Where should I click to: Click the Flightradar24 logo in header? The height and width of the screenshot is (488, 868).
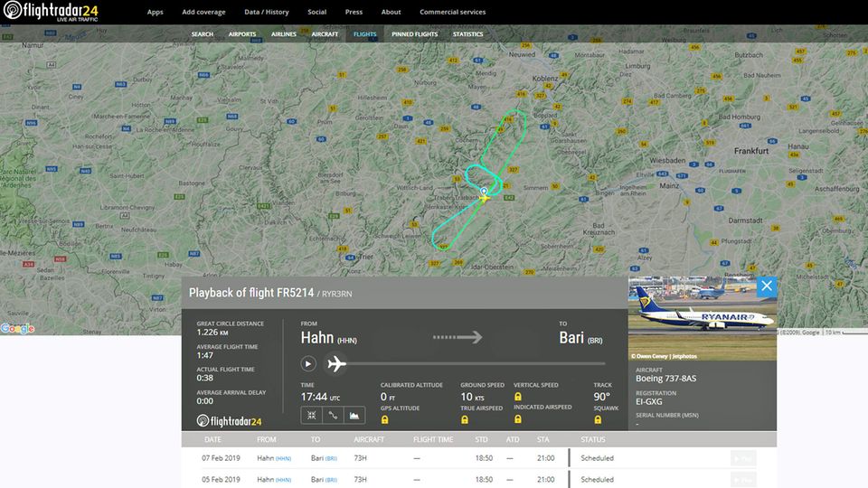[x=51, y=12]
